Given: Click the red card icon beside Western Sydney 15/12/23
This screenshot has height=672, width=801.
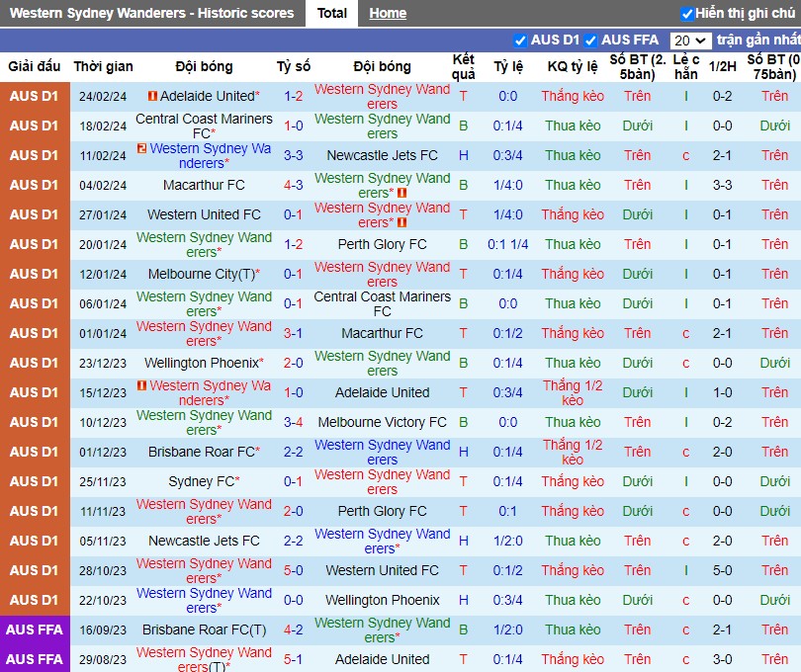Looking at the screenshot, I should pos(142,385).
